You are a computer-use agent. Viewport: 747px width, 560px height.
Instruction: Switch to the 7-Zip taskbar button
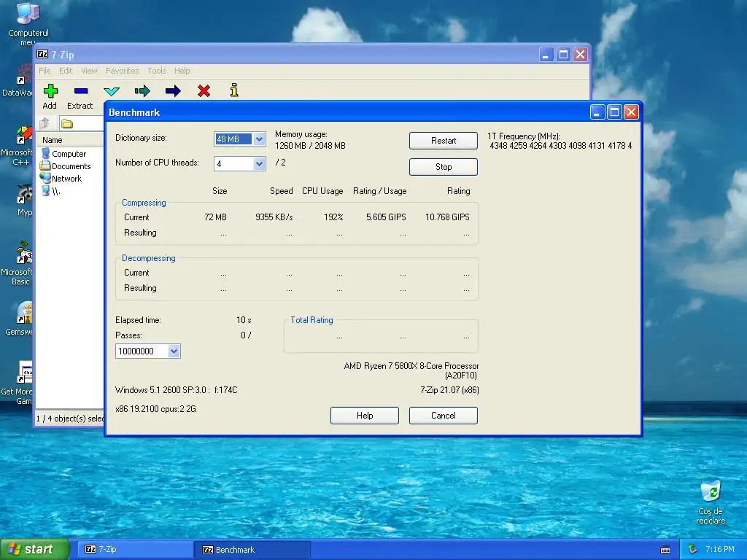[x=135, y=549]
